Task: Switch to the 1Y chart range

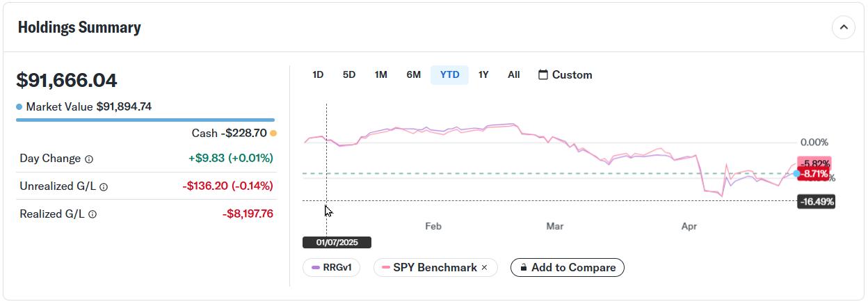Action: (483, 74)
